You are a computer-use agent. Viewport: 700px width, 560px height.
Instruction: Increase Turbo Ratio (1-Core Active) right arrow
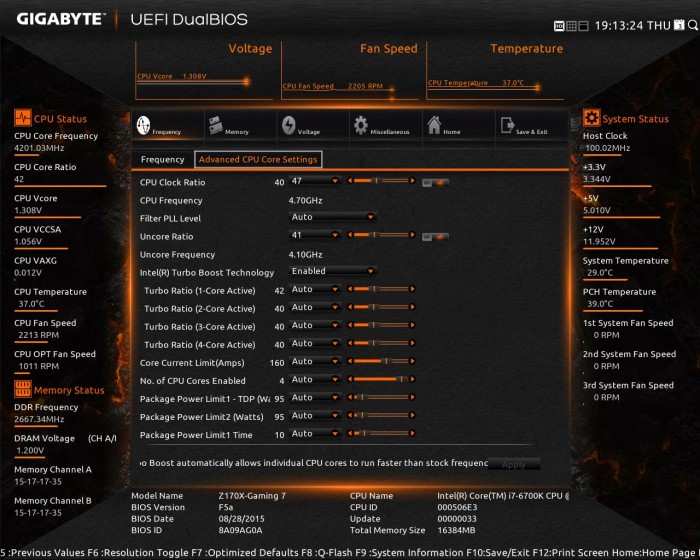pyautogui.click(x=412, y=289)
